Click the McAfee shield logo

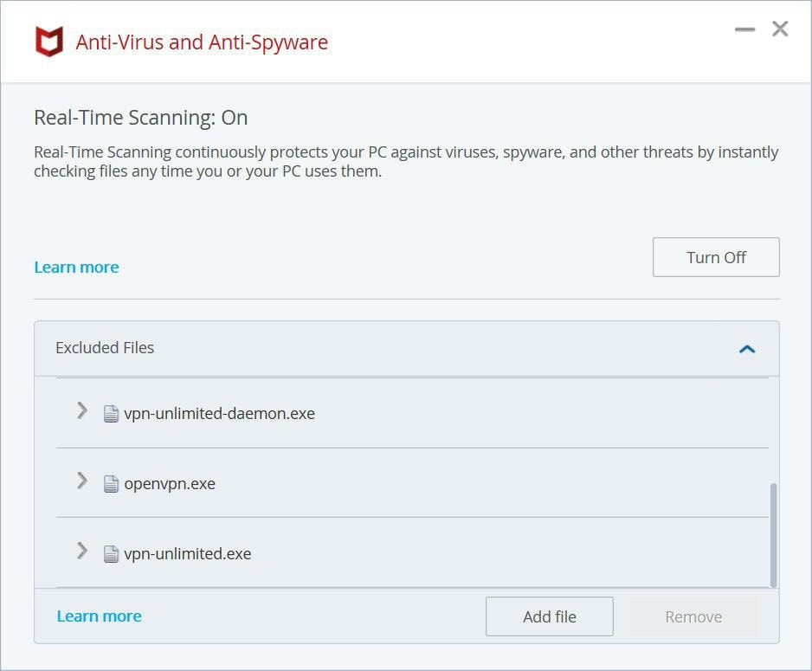(x=49, y=42)
